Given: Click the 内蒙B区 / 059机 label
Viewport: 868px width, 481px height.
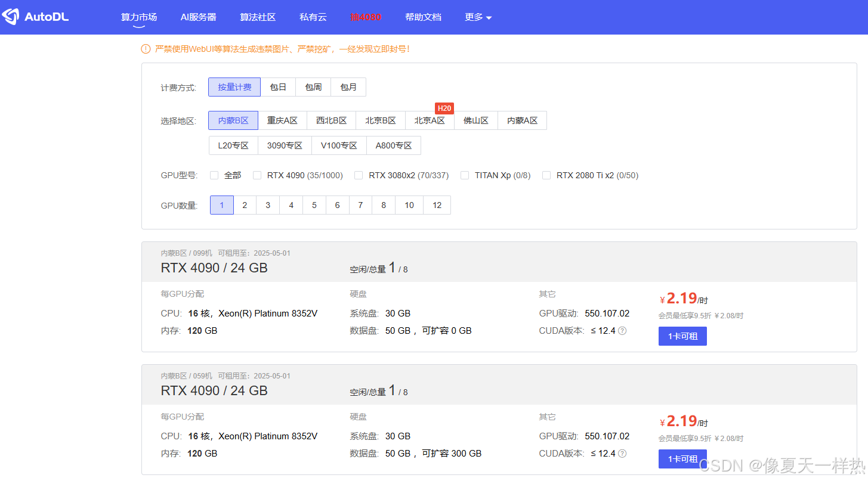Looking at the screenshot, I should pos(187,376).
